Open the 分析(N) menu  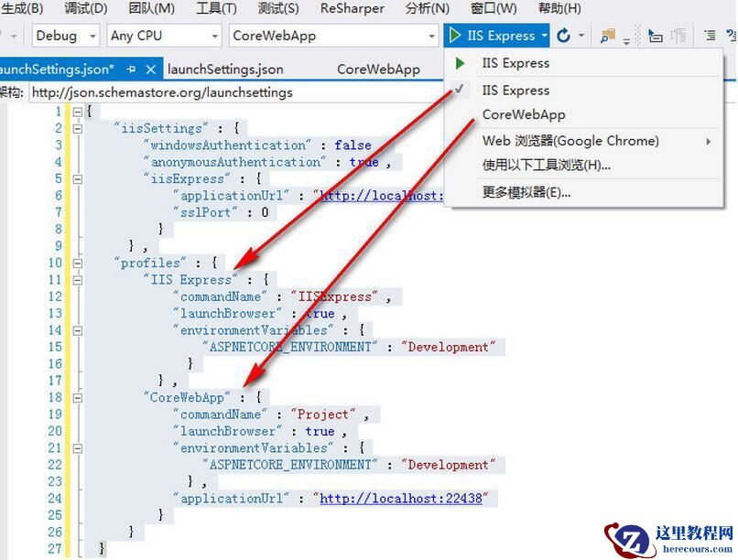pos(428,8)
